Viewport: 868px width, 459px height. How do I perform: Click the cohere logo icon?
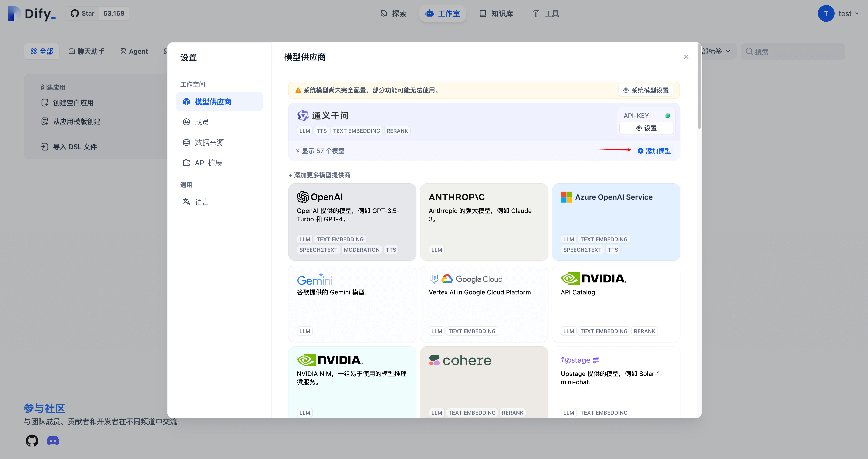434,360
